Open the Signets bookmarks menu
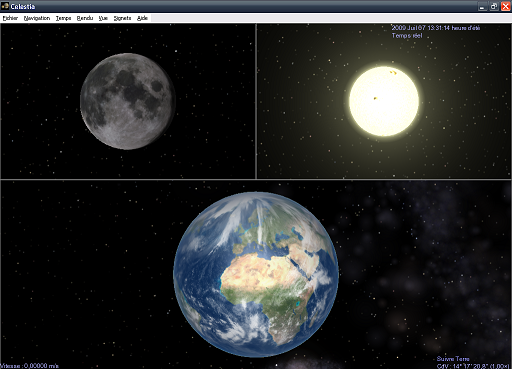This screenshot has height=369, width=512. point(122,18)
